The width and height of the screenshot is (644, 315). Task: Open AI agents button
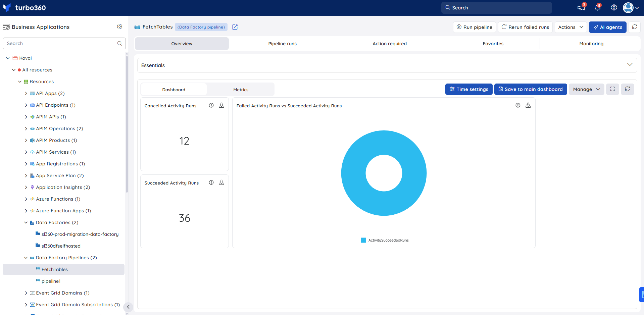[x=608, y=27]
